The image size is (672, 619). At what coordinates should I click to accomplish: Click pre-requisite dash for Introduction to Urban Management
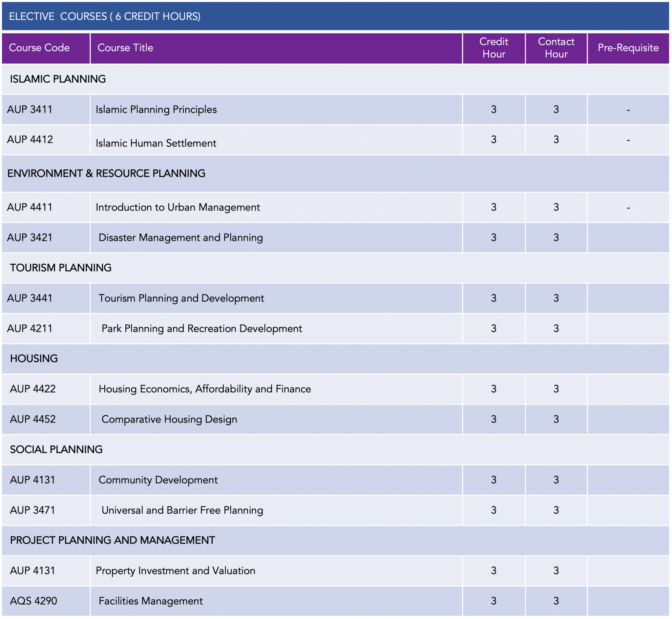(x=628, y=208)
